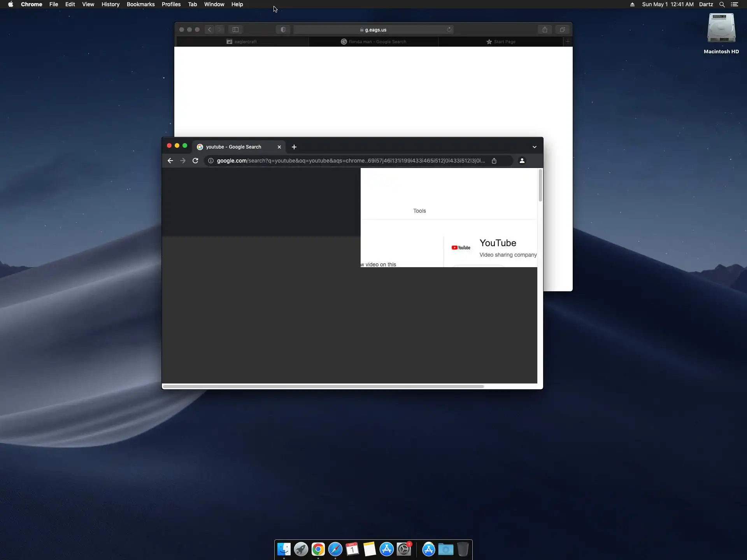Image resolution: width=747 pixels, height=560 pixels.
Task: Click Chrome's share page icon
Action: click(x=494, y=161)
